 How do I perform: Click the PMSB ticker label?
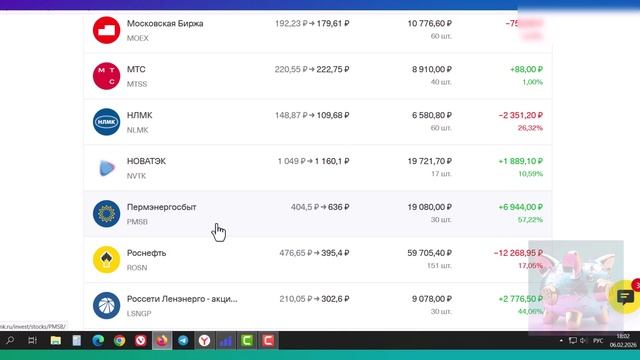coord(137,222)
